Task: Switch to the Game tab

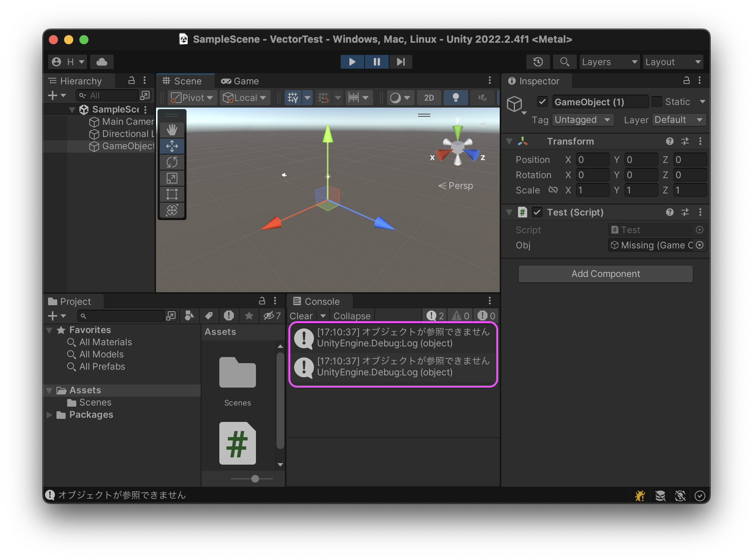Action: (240, 81)
